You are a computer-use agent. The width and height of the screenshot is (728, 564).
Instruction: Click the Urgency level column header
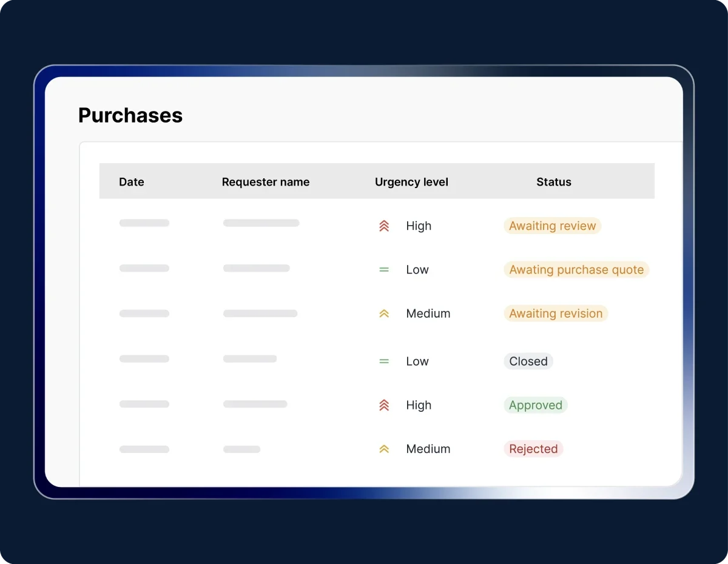tap(411, 182)
